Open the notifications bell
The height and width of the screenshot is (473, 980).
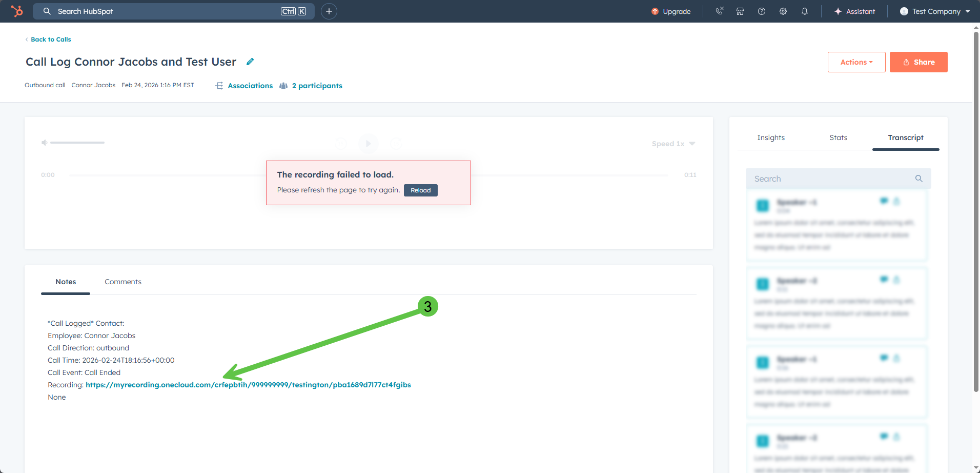805,11
